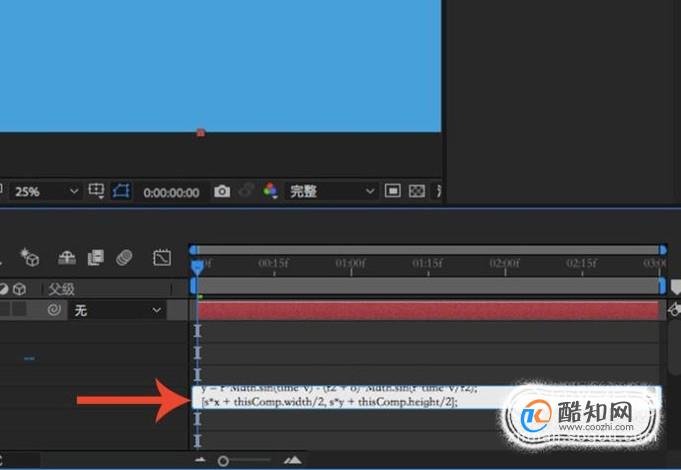Click the timeline zoom slider knob
This screenshot has height=470, width=681.
223,461
